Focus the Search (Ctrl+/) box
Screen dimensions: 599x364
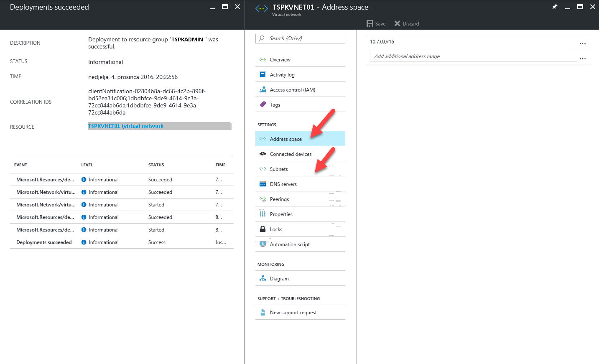coord(300,38)
